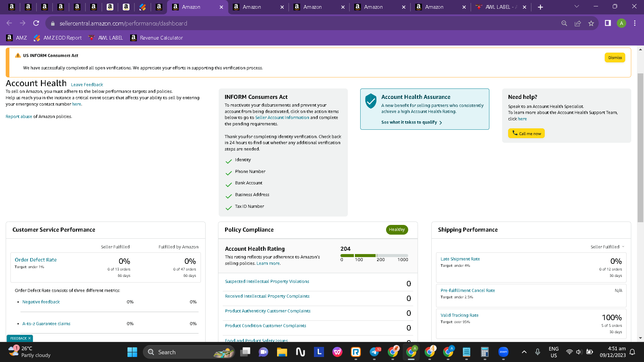This screenshot has height=362, width=644.
Task: Click the Call me now button
Action: coord(526,133)
